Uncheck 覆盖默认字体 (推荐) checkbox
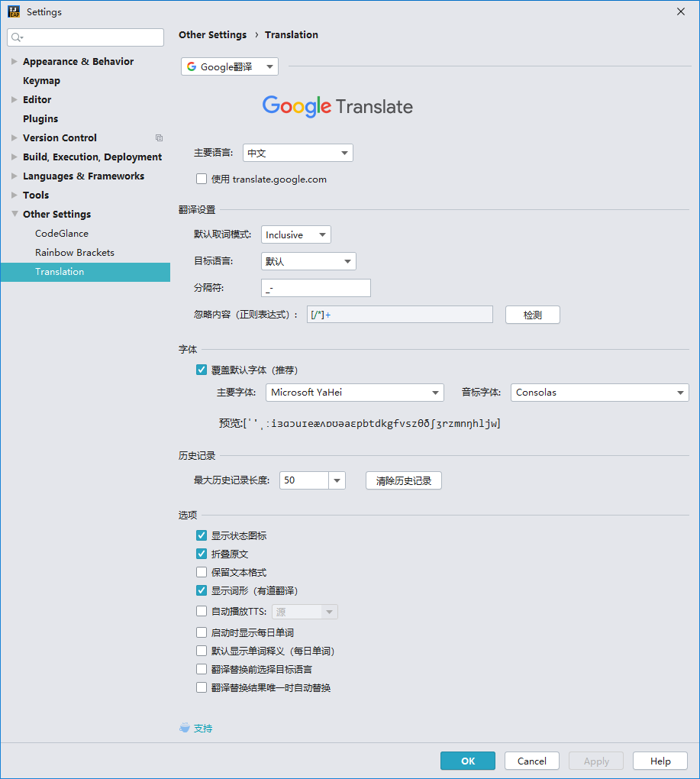 (x=202, y=370)
